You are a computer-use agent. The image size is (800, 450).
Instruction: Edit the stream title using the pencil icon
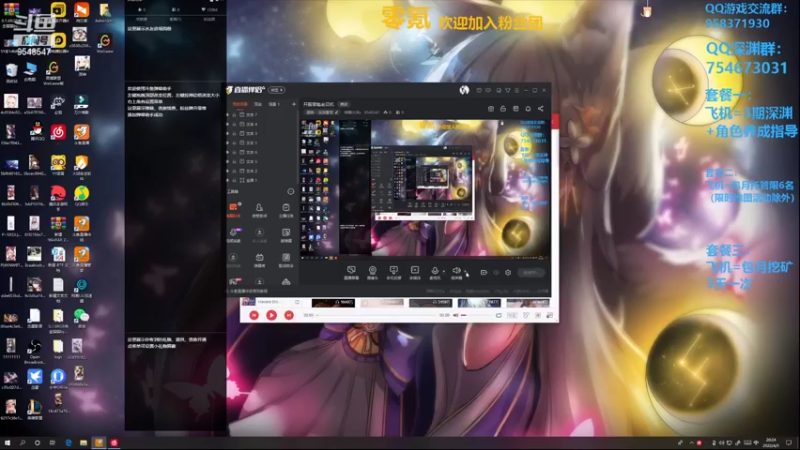(x=336, y=112)
